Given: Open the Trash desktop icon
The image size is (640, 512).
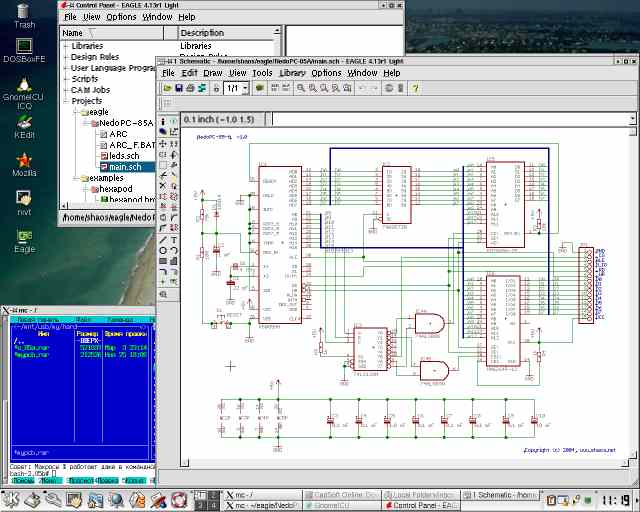Looking at the screenshot, I should click(24, 16).
